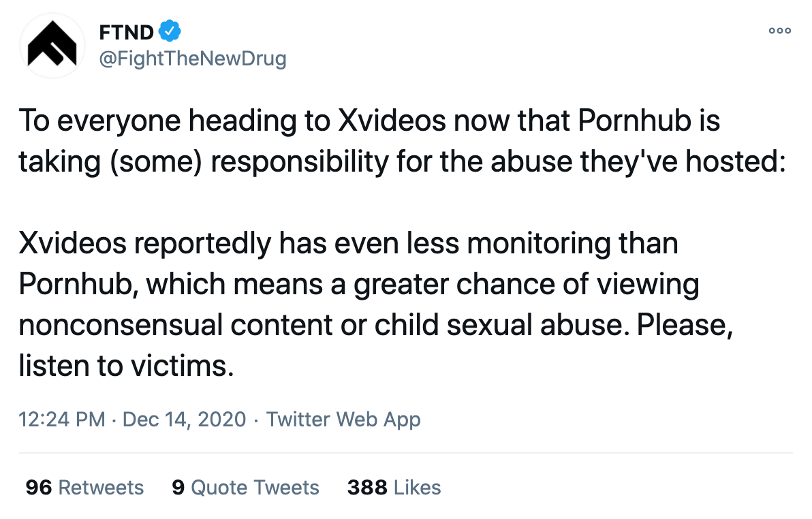Screen dimensions: 812x519
Task: Open the three-dot more options menu
Action: pos(779,31)
